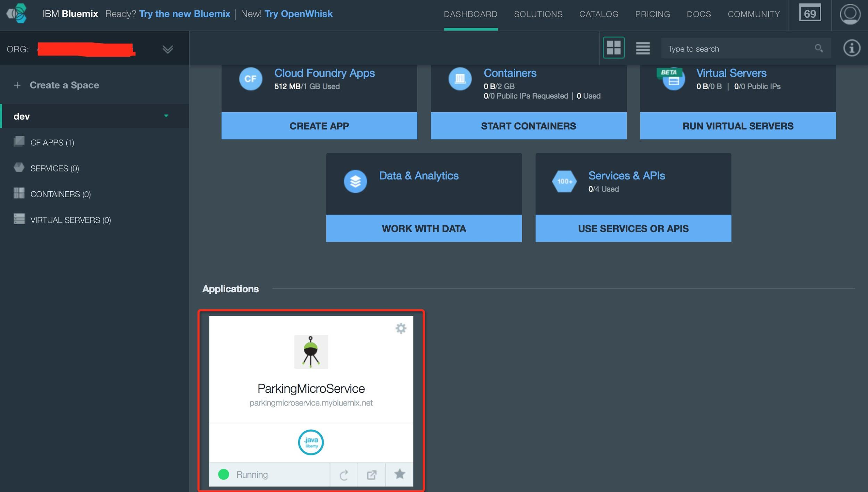Click the ParkingMicroService app robot thumbnail
Viewport: 868px width, 492px height.
(311, 352)
